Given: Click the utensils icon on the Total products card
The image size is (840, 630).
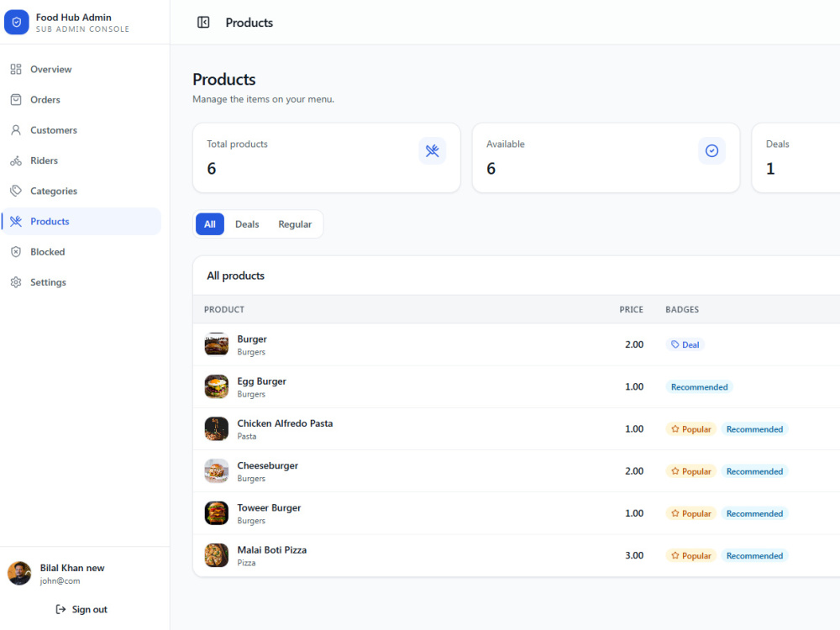Looking at the screenshot, I should [433, 151].
